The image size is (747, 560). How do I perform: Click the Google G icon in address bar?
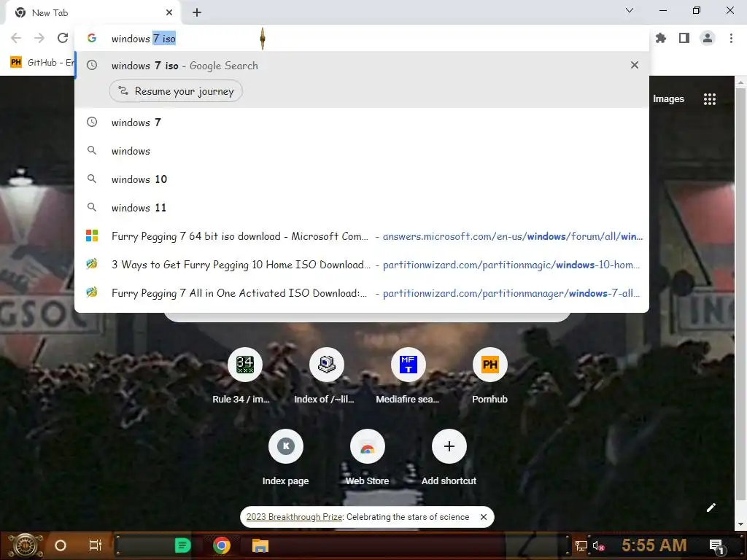(x=91, y=38)
